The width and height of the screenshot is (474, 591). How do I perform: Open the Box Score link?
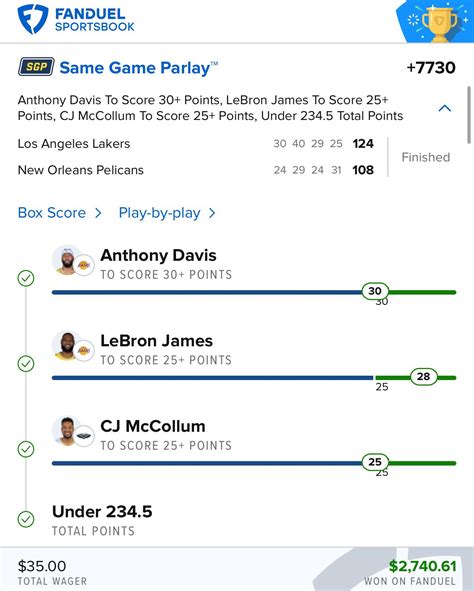[x=52, y=213]
